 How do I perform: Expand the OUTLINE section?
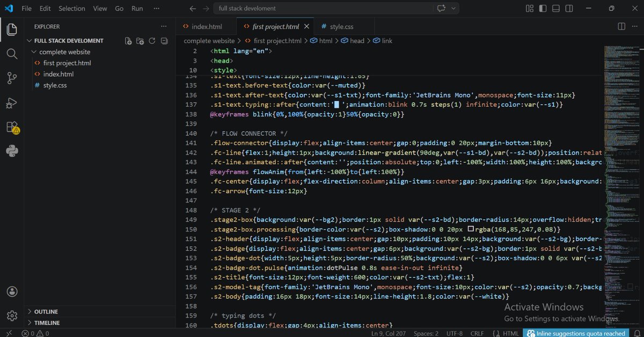[46, 312]
